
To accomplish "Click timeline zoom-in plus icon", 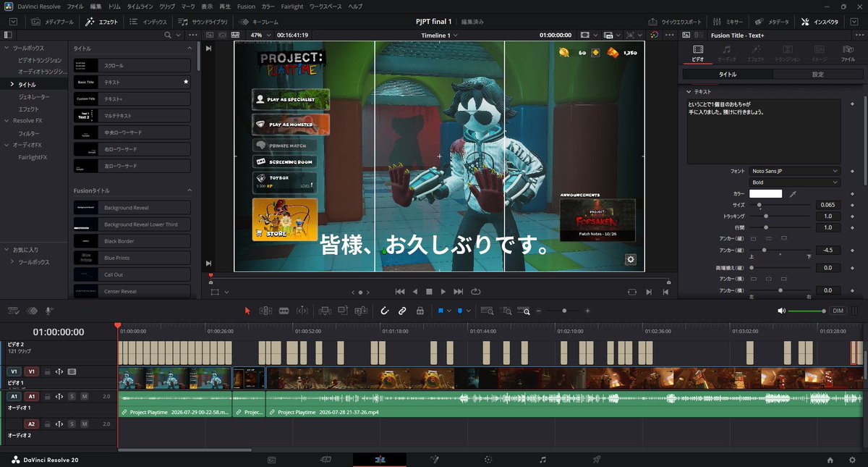I will click(x=587, y=311).
